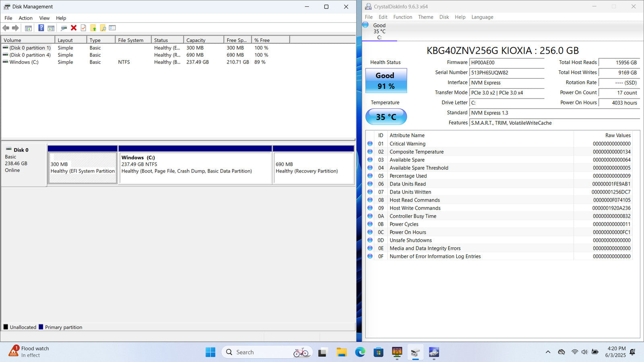Open the View menu in Disk Management
The width and height of the screenshot is (644, 362).
point(44,18)
